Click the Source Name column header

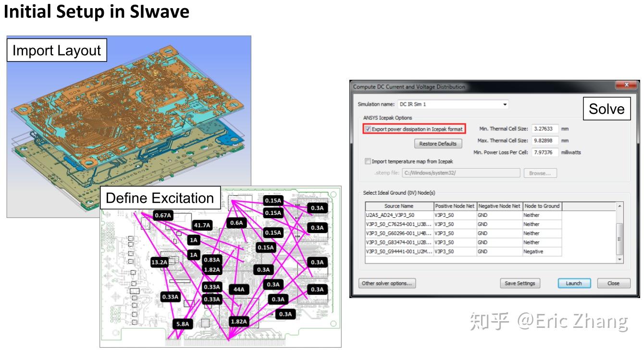399,206
